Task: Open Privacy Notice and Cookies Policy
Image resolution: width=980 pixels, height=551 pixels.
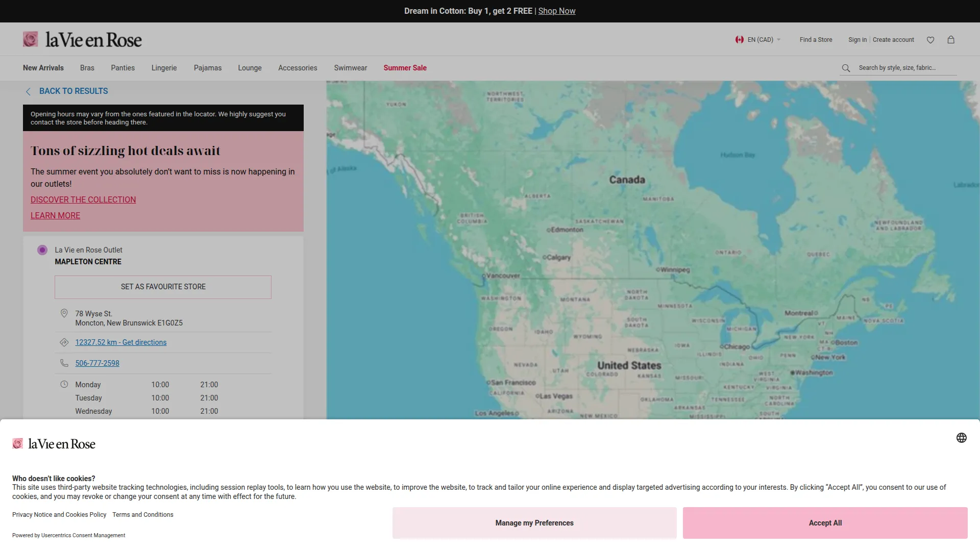Action: (x=59, y=515)
